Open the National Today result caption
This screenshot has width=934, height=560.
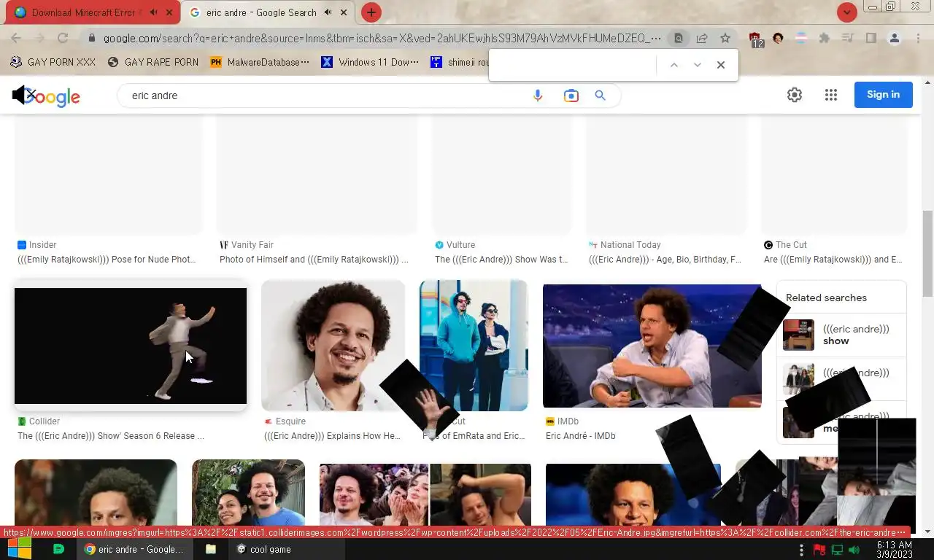pyautogui.click(x=665, y=260)
